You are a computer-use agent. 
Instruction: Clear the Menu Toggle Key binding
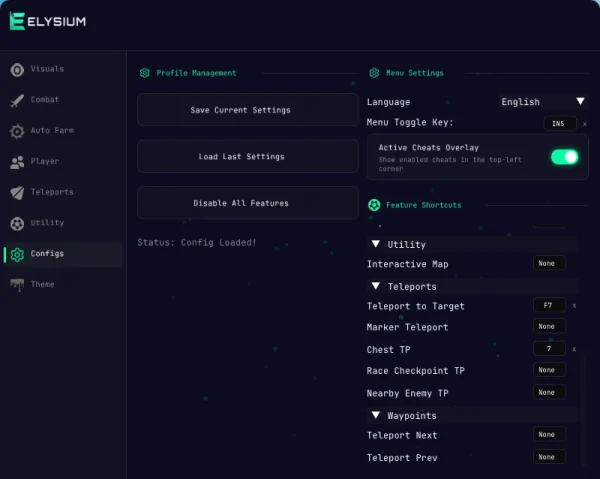point(584,124)
